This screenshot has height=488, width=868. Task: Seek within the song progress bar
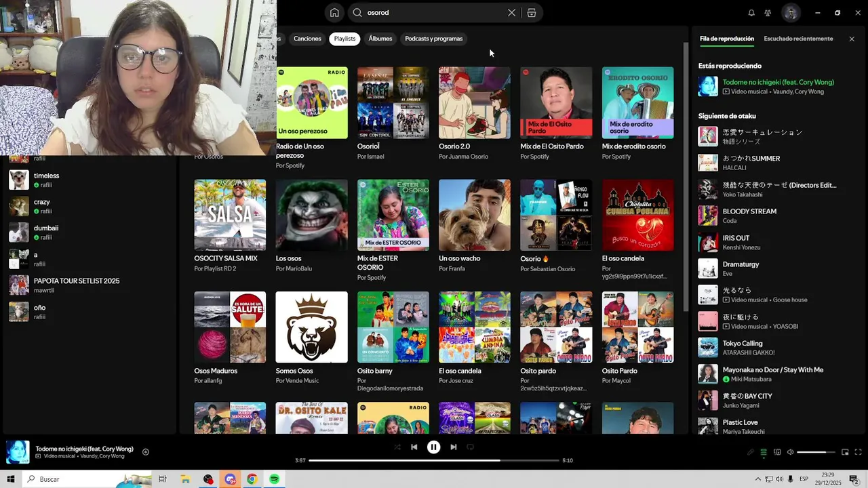click(434, 460)
